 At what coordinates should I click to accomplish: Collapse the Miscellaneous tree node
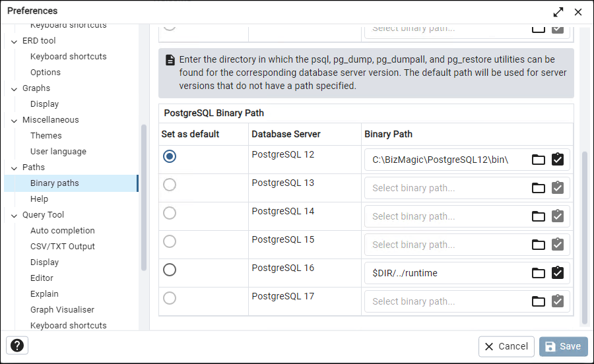[x=14, y=121]
